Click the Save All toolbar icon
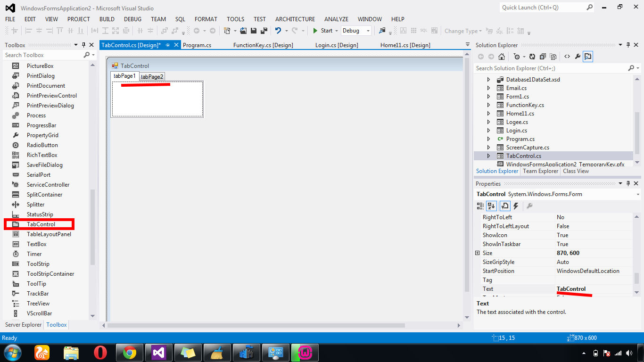644x362 pixels. click(264, 31)
